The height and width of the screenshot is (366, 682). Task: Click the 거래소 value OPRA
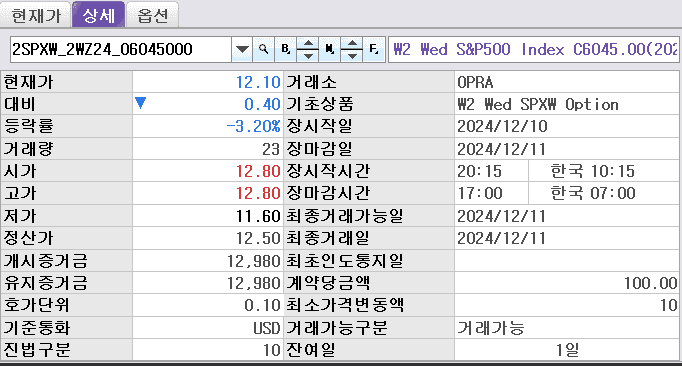475,82
